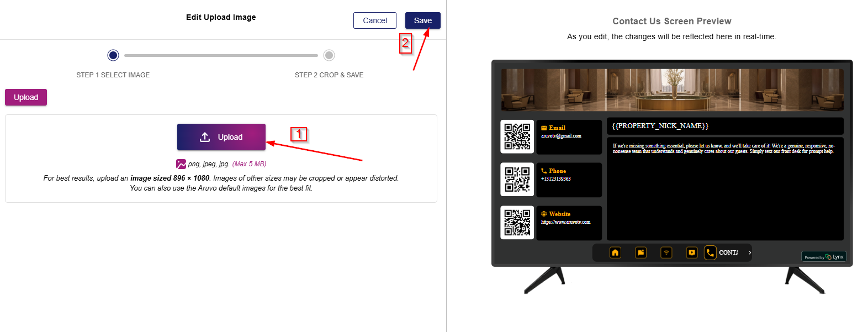This screenshot has height=332, width=868.
Task: Click the handset icon beside Phone
Action: [544, 171]
